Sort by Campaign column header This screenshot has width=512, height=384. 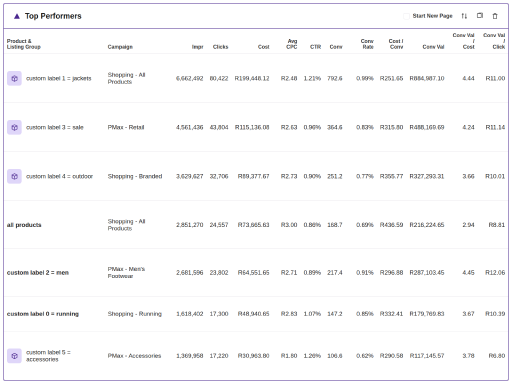(x=120, y=47)
